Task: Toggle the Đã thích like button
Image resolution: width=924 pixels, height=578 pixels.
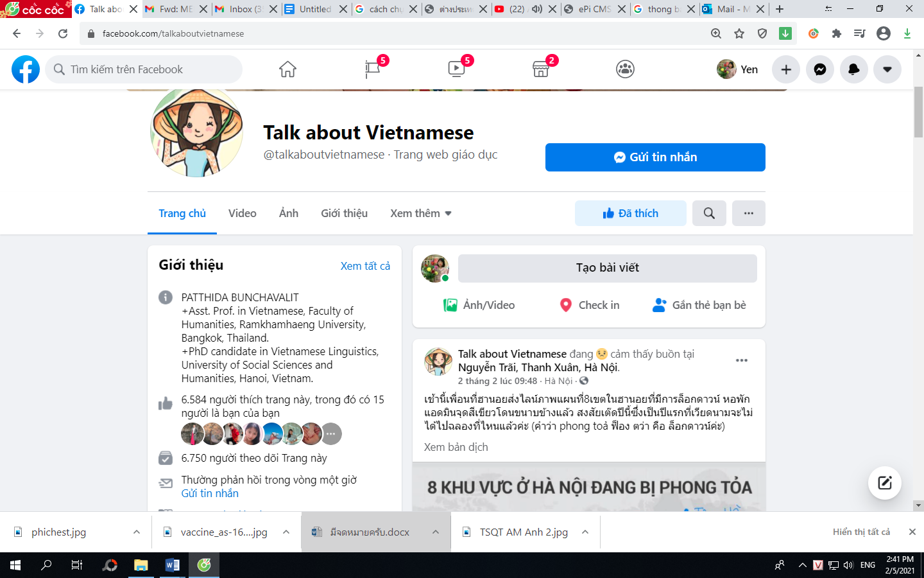Action: click(630, 213)
